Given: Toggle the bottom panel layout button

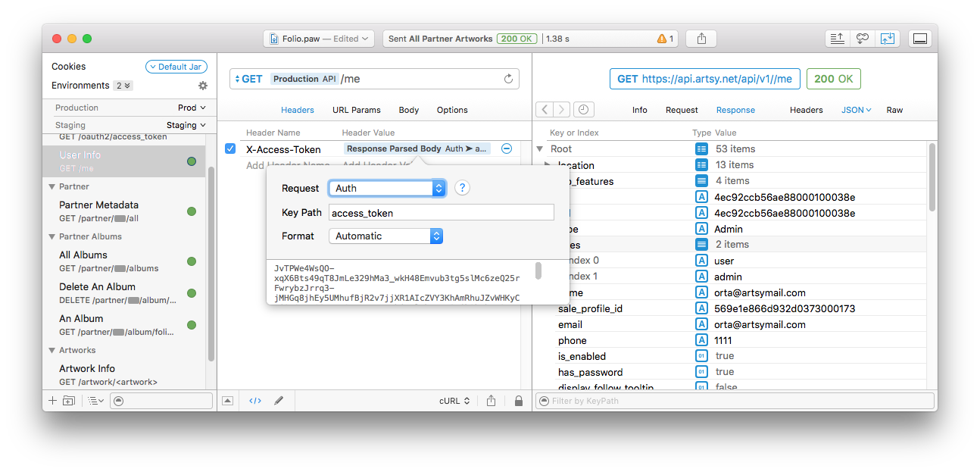Looking at the screenshot, I should [920, 39].
